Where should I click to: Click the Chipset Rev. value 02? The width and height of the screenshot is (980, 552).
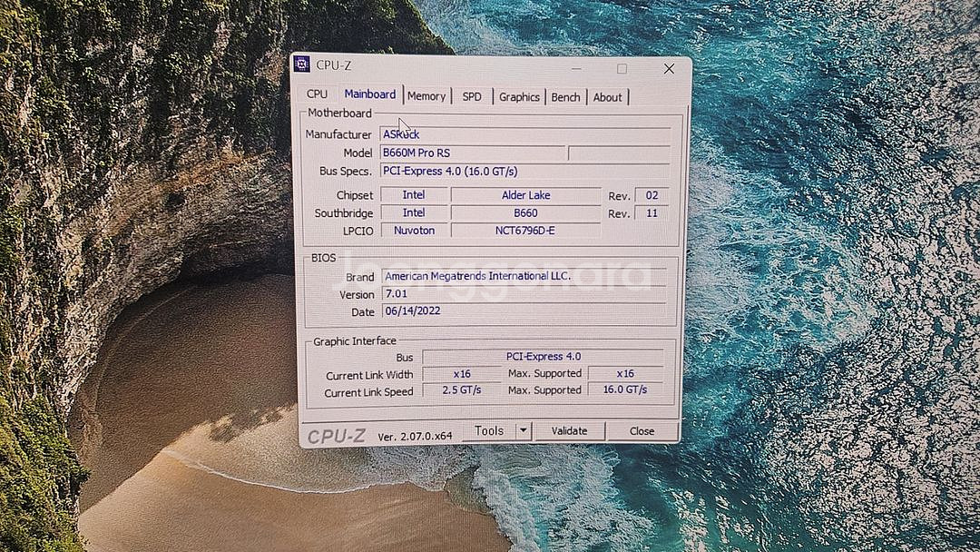(x=652, y=195)
